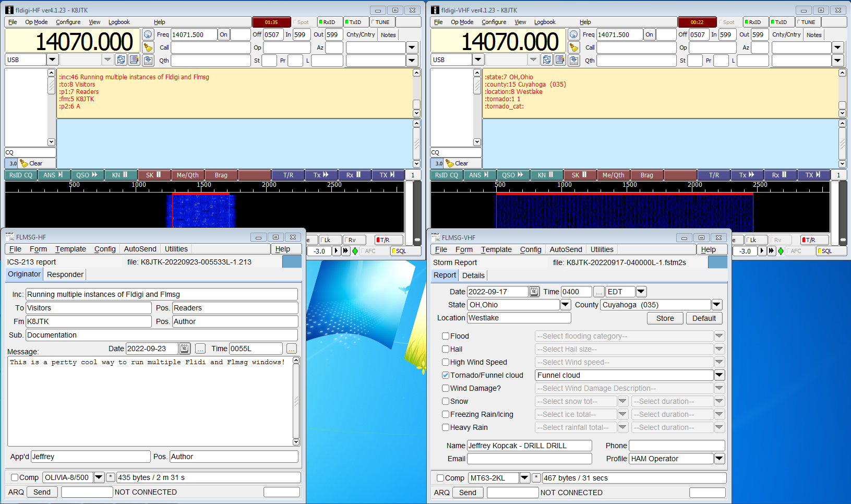
Task: Click the broom clear-QSO icon in fldigi-HF
Action: pyautogui.click(x=148, y=47)
